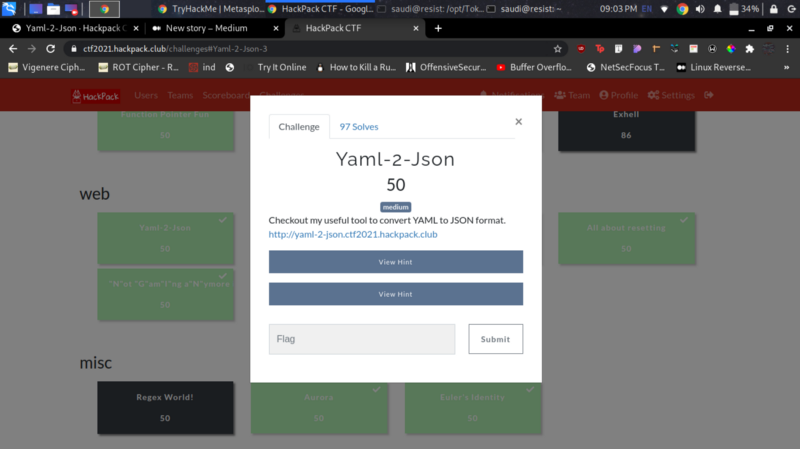
Task: Switch to the 97 Solves tab
Action: 359,127
